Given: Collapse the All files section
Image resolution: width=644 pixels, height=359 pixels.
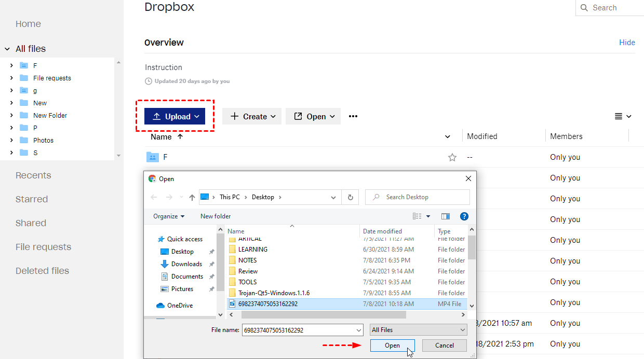Looking at the screenshot, I should pyautogui.click(x=7, y=49).
